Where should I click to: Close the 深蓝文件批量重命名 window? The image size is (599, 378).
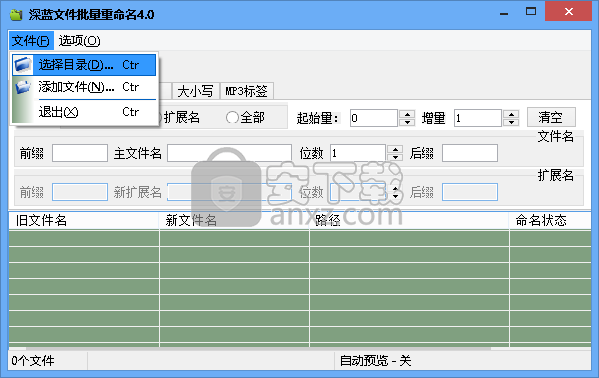568,11
